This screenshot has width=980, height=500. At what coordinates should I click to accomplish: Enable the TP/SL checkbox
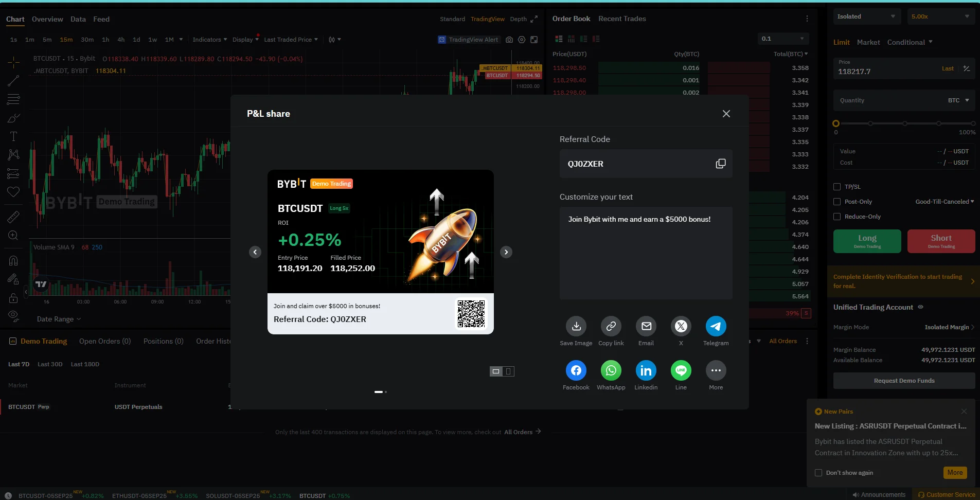pos(837,187)
